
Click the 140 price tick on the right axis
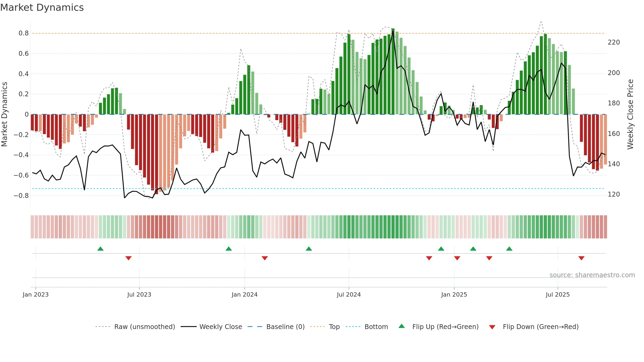tap(614, 164)
